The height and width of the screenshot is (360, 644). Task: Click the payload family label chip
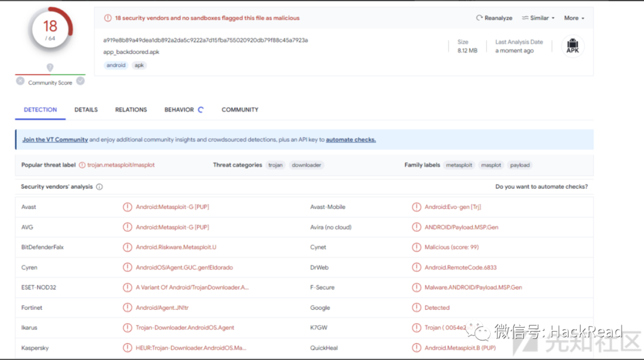coord(519,165)
